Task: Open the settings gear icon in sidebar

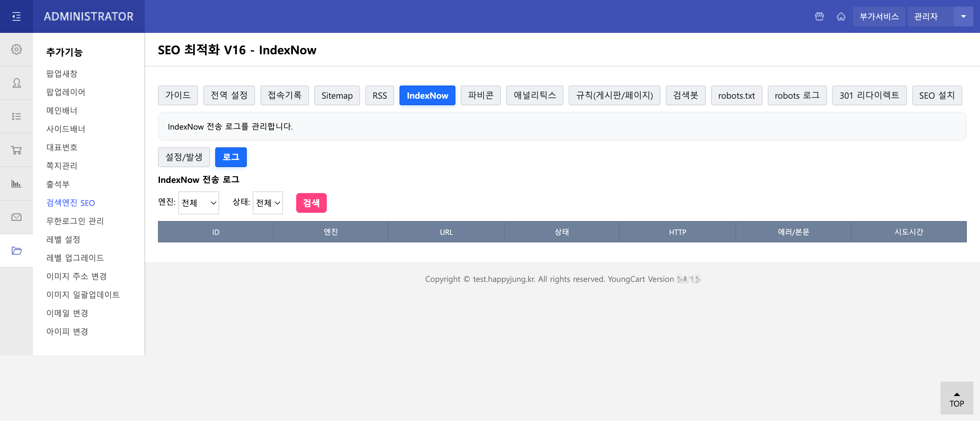Action: coord(16,49)
